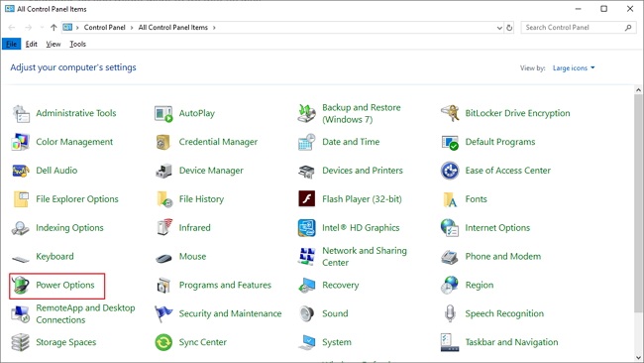Expand the address bar history dropdown
This screenshot has height=363, width=644.
[x=499, y=28]
